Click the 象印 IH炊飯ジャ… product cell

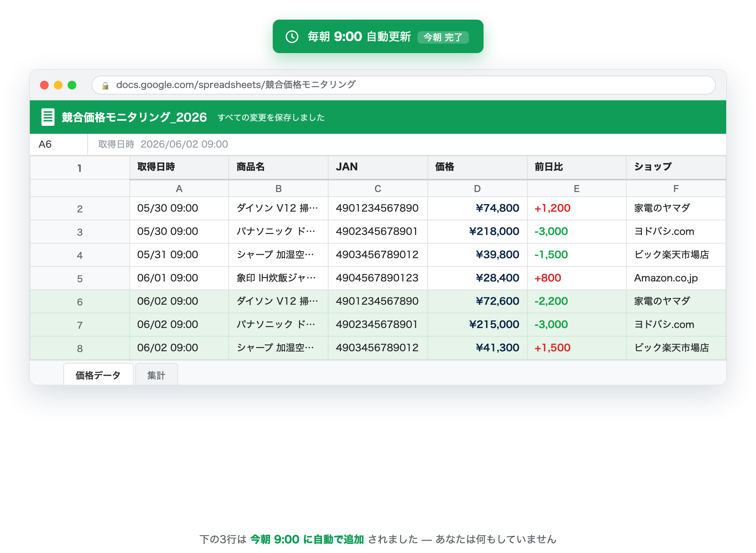[278, 278]
